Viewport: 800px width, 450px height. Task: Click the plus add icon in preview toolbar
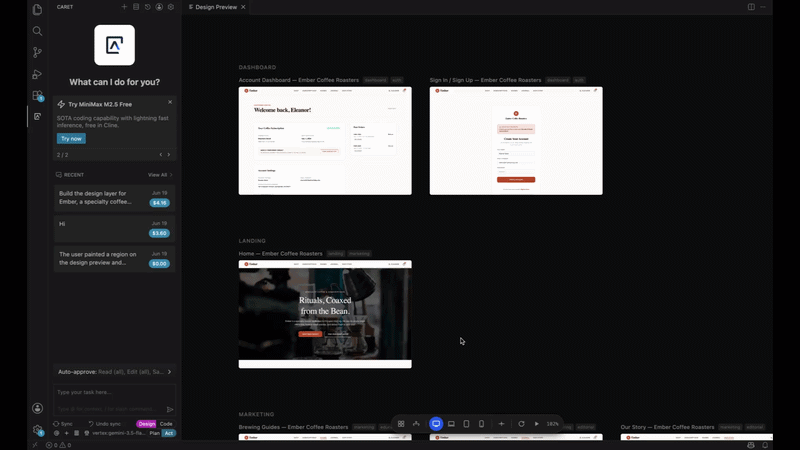(x=502, y=424)
